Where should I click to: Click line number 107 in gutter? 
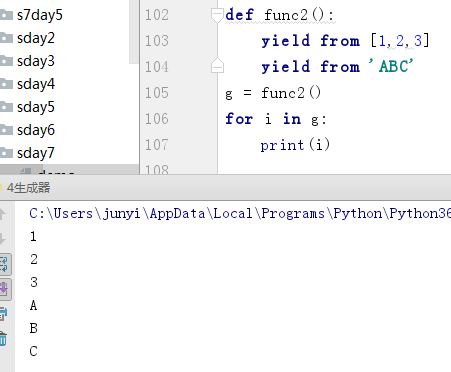tap(157, 145)
